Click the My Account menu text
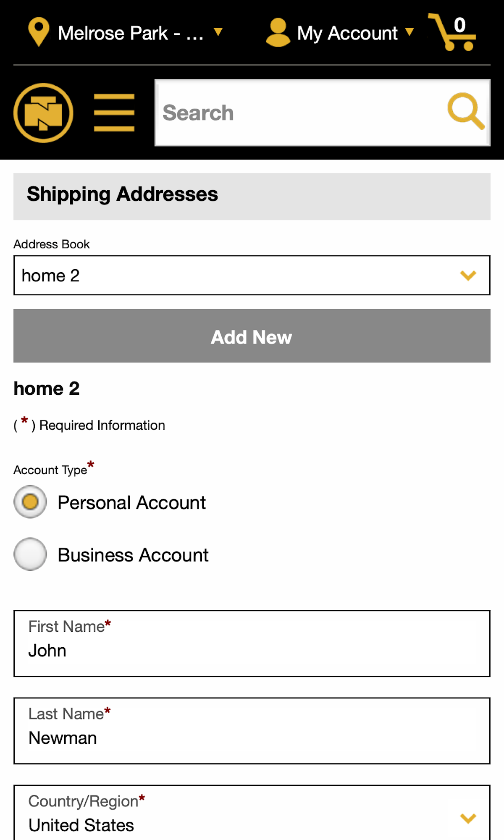Screen dimensions: 504x840 coord(347,33)
